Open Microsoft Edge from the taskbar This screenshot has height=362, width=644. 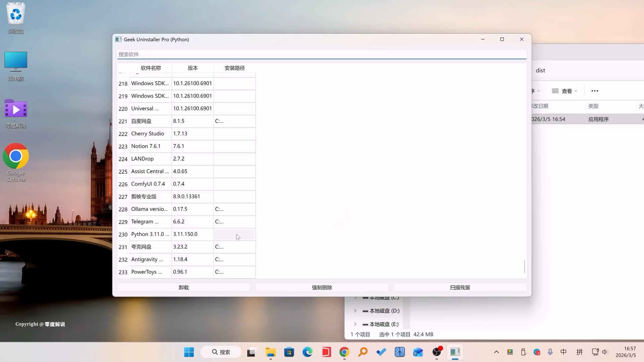point(307,352)
